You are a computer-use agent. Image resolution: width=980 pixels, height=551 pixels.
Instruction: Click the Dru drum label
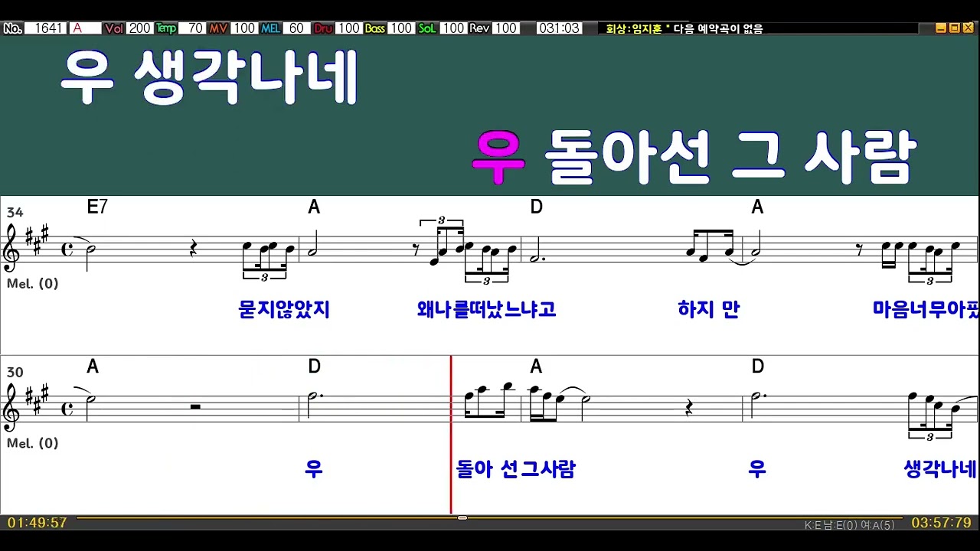323,28
